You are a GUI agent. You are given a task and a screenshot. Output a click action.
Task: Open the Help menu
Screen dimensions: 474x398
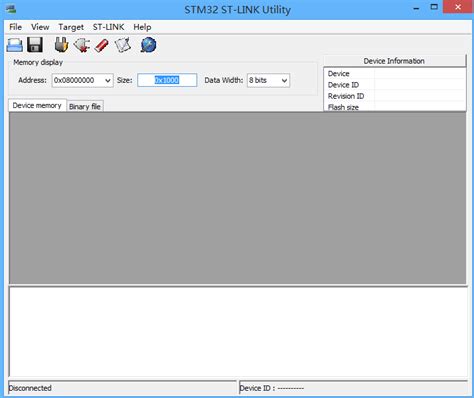142,27
